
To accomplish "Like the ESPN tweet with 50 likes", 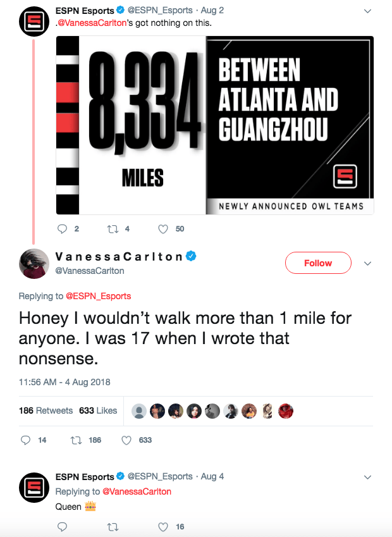I will pyautogui.click(x=162, y=228).
